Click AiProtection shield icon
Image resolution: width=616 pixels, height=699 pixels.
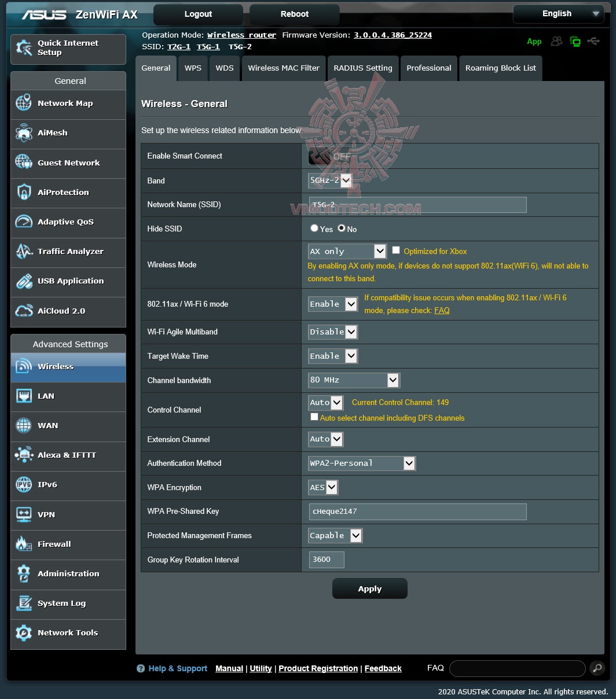pyautogui.click(x=24, y=192)
